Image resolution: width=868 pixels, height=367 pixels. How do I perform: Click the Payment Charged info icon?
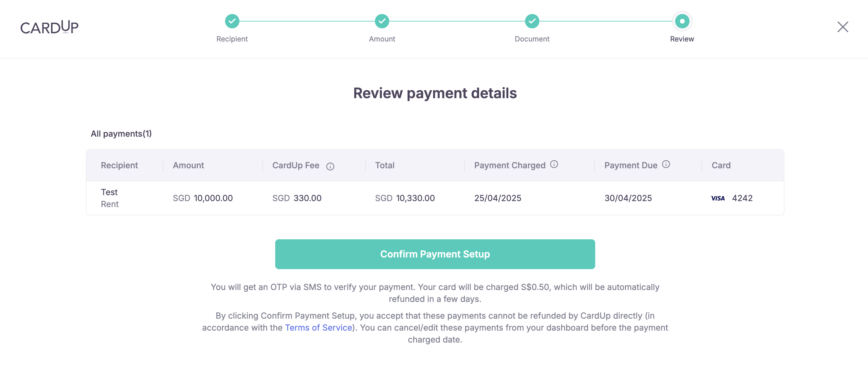tap(554, 164)
